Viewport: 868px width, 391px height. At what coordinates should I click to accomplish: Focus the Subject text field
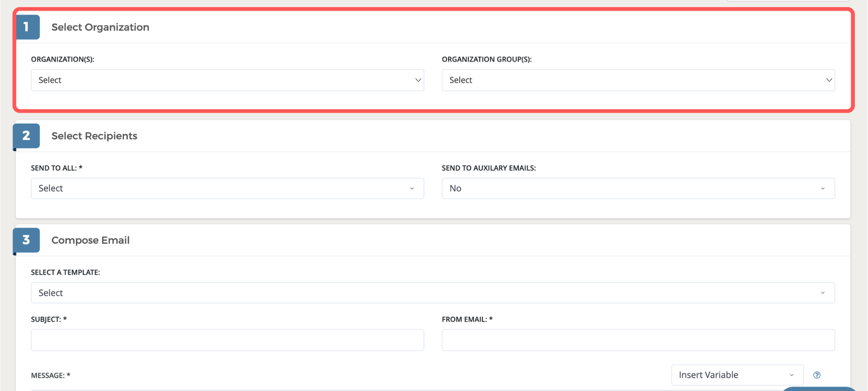(x=227, y=340)
